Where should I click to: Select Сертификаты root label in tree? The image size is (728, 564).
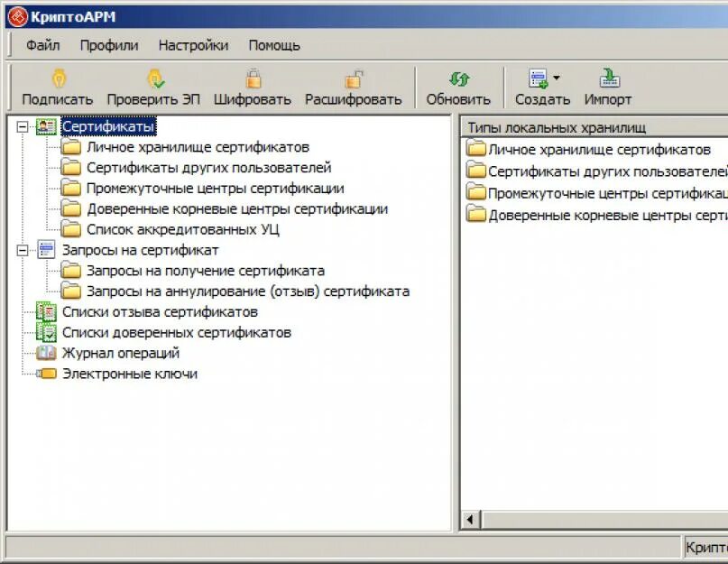pyautogui.click(x=108, y=126)
